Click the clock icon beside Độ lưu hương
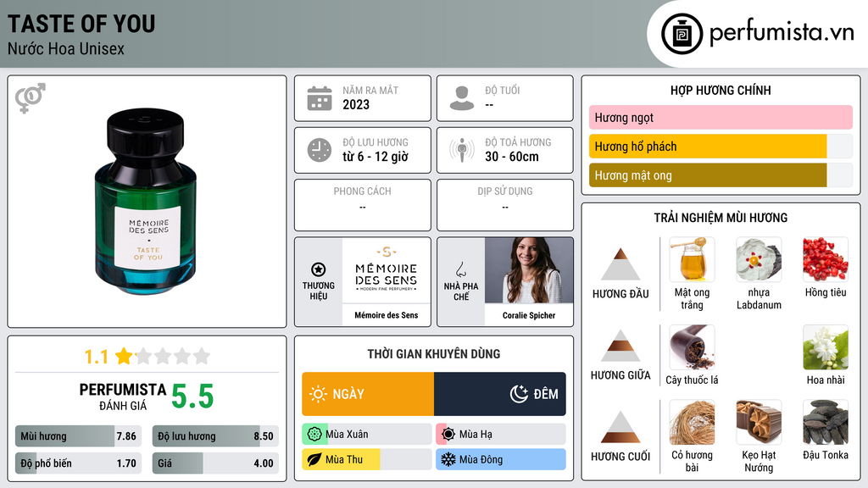 [x=320, y=150]
